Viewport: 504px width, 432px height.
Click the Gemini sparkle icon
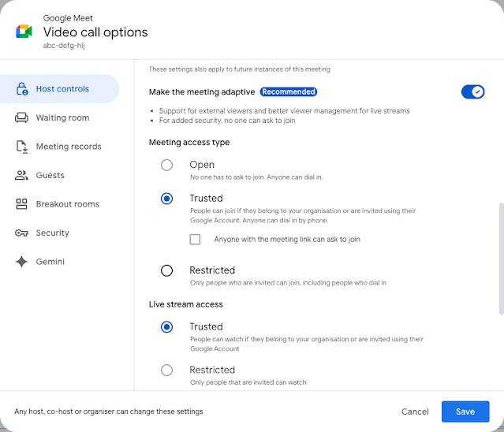pos(22,262)
